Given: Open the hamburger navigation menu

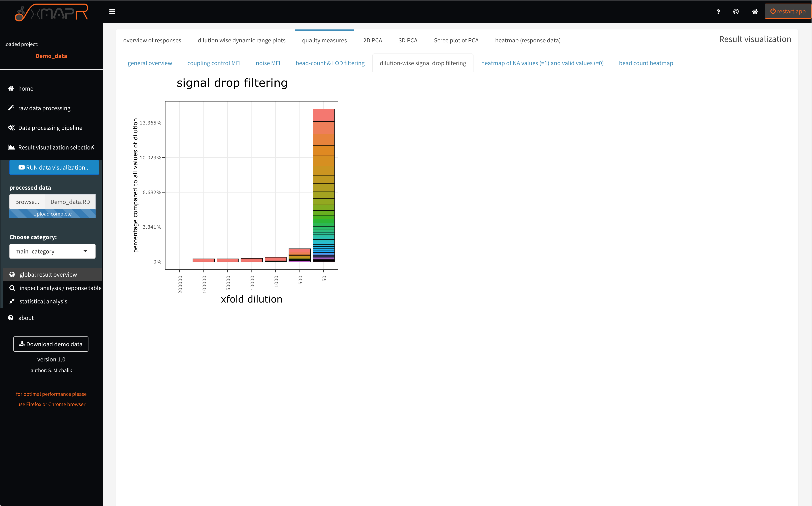Looking at the screenshot, I should point(113,11).
